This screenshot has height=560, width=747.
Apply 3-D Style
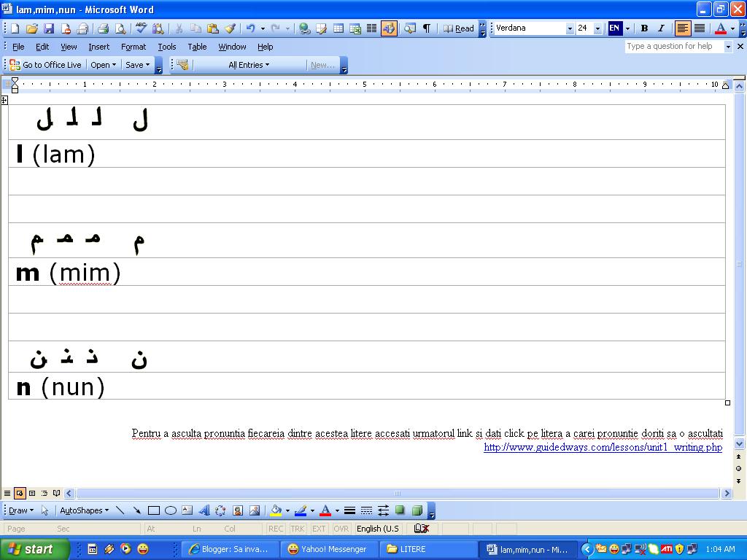[x=417, y=510]
